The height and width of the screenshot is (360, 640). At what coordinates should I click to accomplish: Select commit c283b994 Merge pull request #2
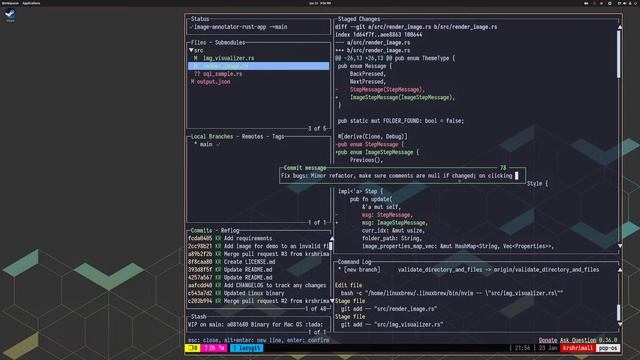[x=258, y=301]
